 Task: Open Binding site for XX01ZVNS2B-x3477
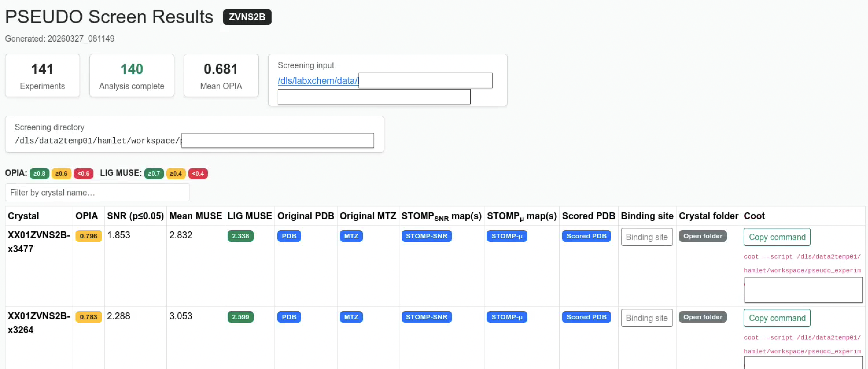646,237
